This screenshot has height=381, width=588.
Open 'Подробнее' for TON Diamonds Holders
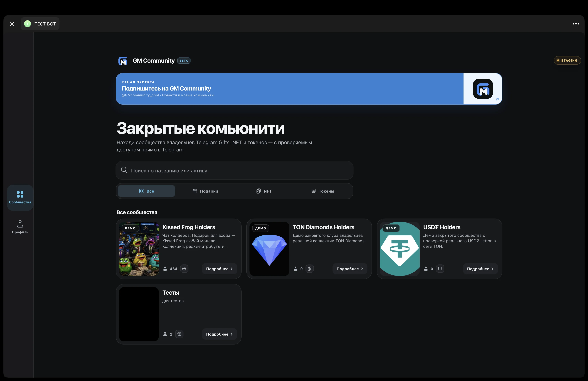(350, 269)
